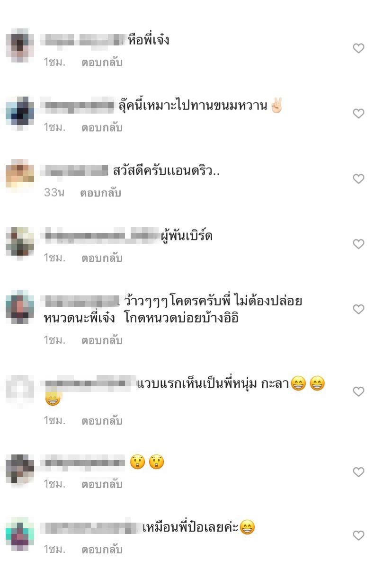Reply to the 'เหมือนพี่ป๋อเลยค่ะ' comment

coord(102,550)
